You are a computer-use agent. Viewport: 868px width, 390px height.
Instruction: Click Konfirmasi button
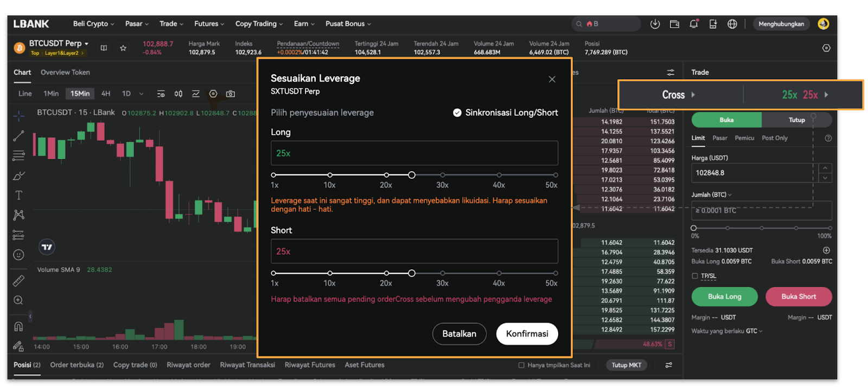pyautogui.click(x=527, y=334)
